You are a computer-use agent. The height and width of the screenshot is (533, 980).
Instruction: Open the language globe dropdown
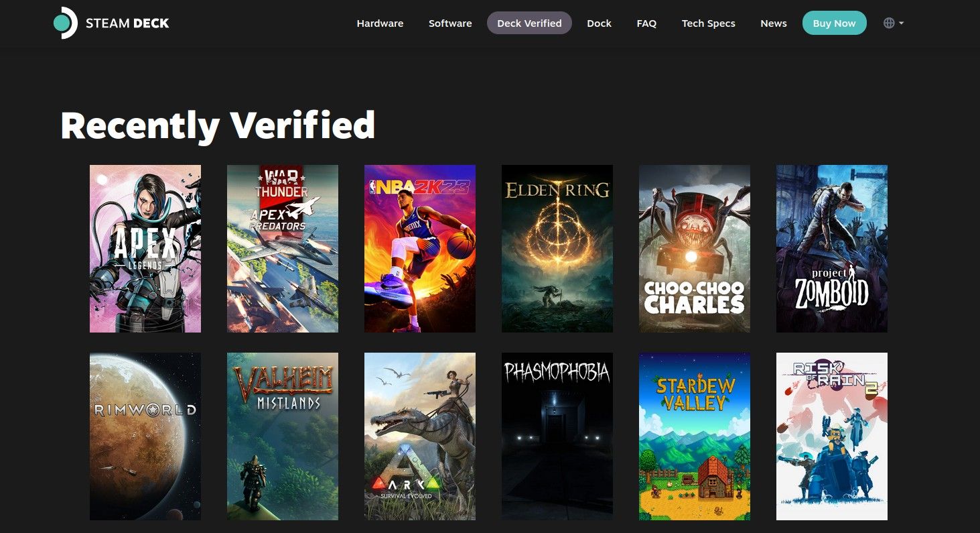(x=894, y=23)
